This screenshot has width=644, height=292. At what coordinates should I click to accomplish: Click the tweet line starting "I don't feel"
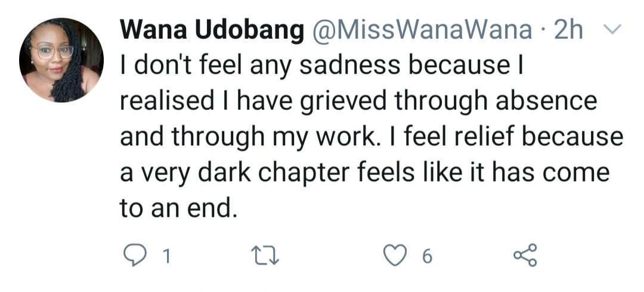322,66
